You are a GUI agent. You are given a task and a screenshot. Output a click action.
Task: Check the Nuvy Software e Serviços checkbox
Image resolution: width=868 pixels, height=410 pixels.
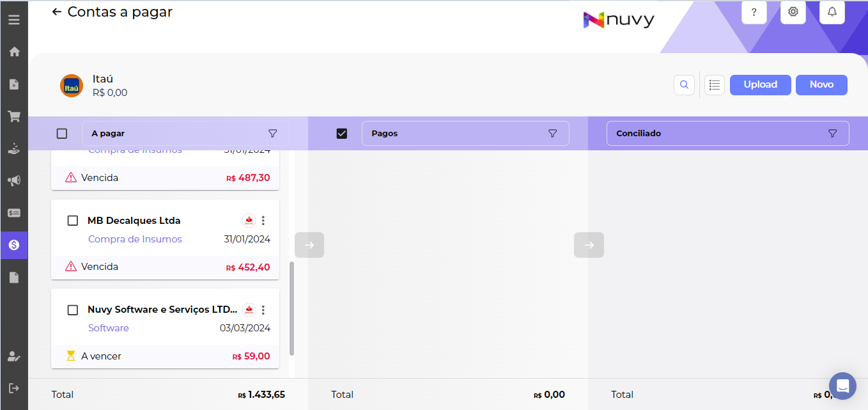point(73,310)
